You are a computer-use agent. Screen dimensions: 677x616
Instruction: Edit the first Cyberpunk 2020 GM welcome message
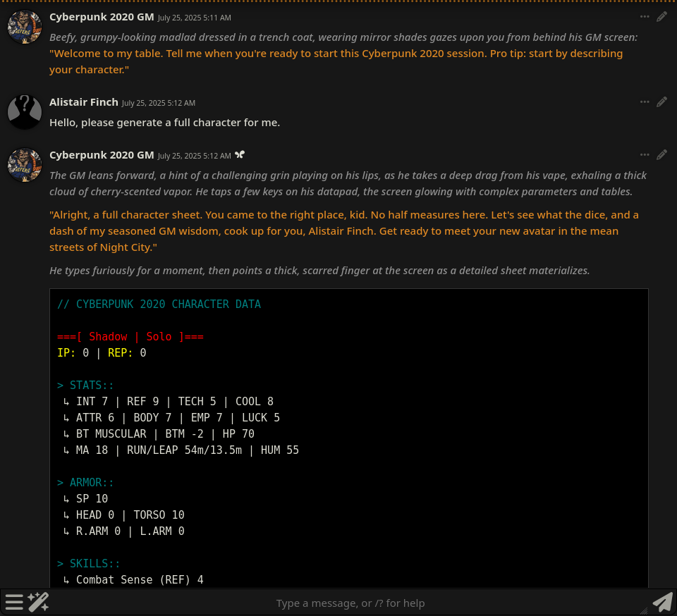point(661,17)
